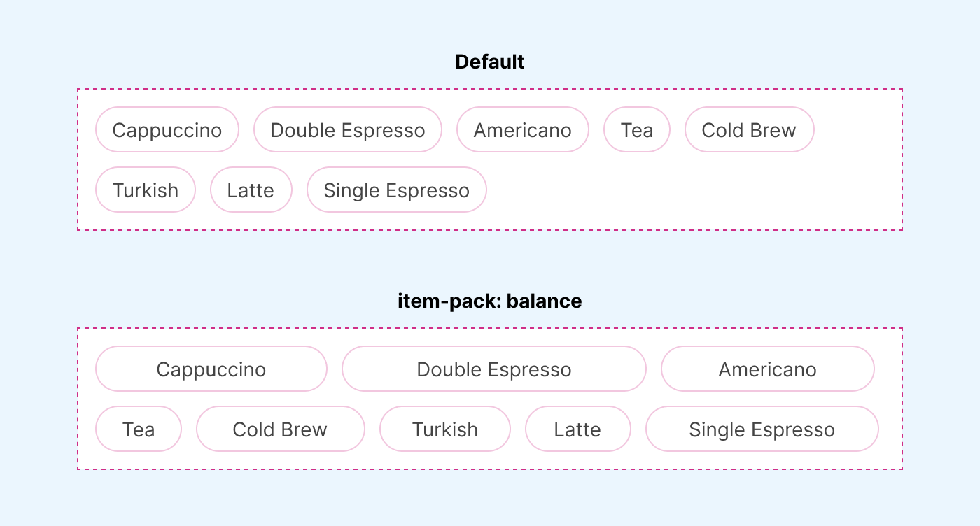This screenshot has width=980, height=526.
Task: Select Tea pill in balance section
Action: pos(139,429)
